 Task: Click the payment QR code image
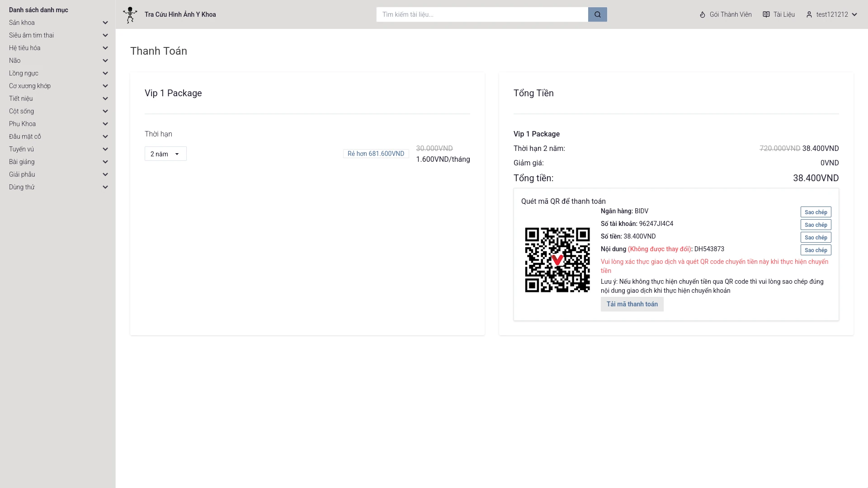[557, 260]
